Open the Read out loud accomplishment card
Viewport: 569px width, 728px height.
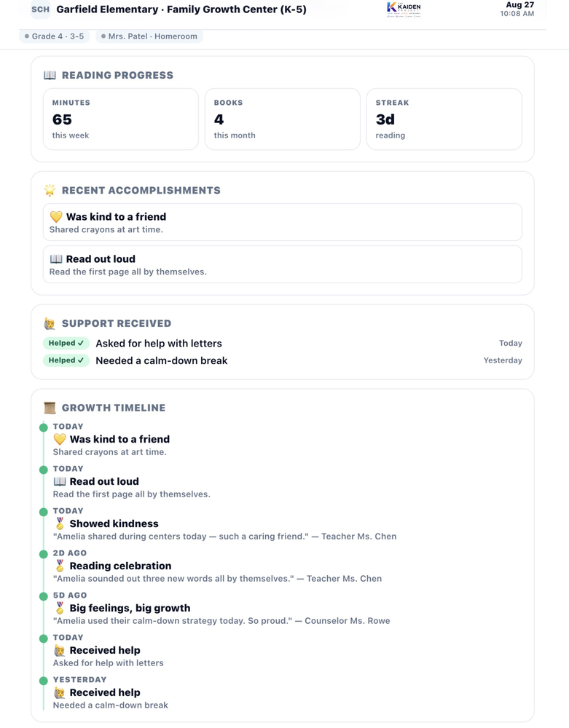283,264
